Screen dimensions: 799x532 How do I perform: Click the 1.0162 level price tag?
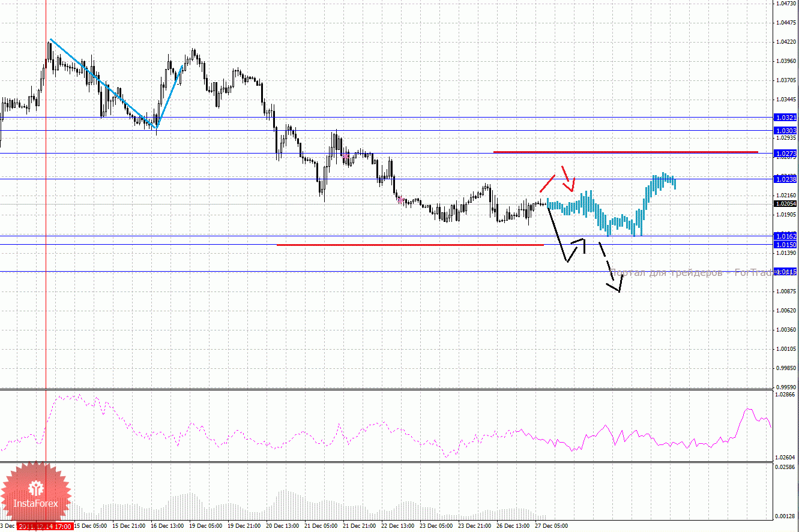point(786,236)
